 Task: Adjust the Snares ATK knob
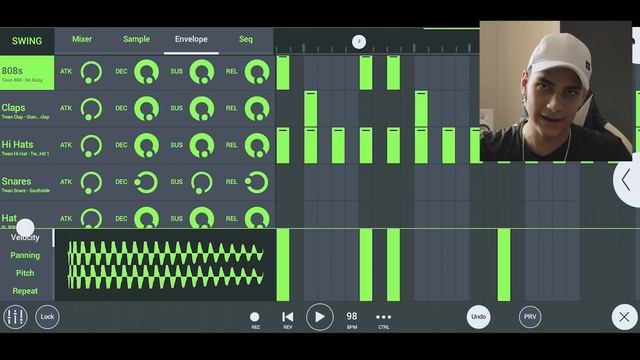coord(91,182)
